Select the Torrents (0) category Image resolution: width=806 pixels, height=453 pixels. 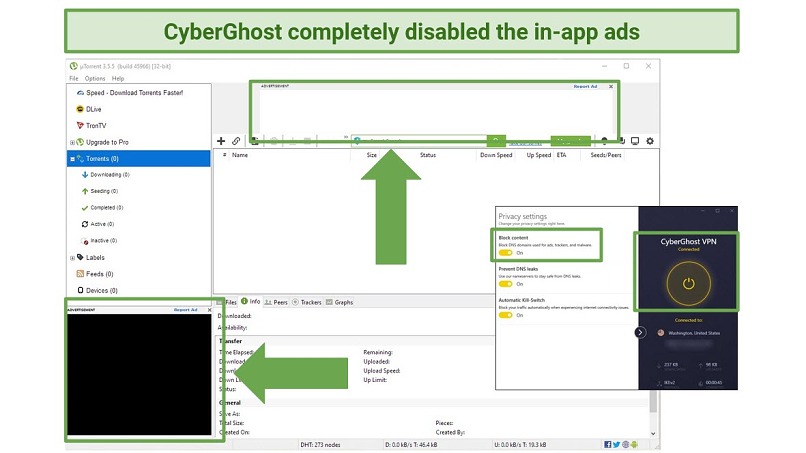[x=139, y=158]
